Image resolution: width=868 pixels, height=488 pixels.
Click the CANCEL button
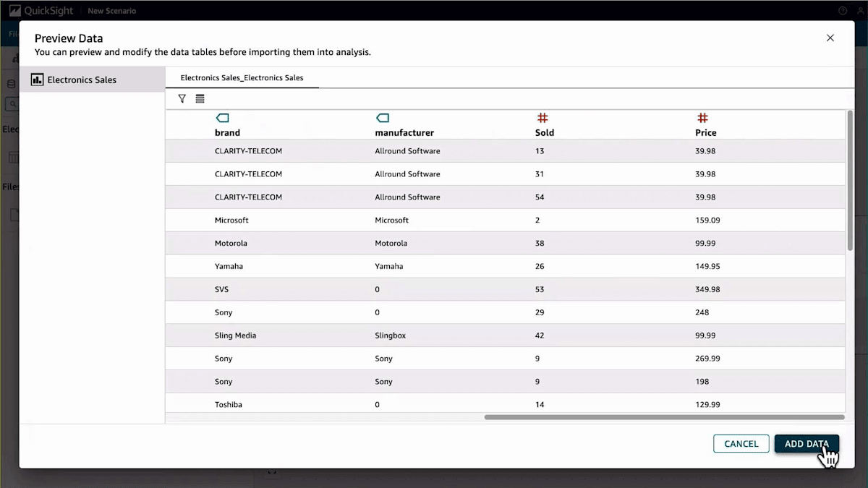[741, 444]
